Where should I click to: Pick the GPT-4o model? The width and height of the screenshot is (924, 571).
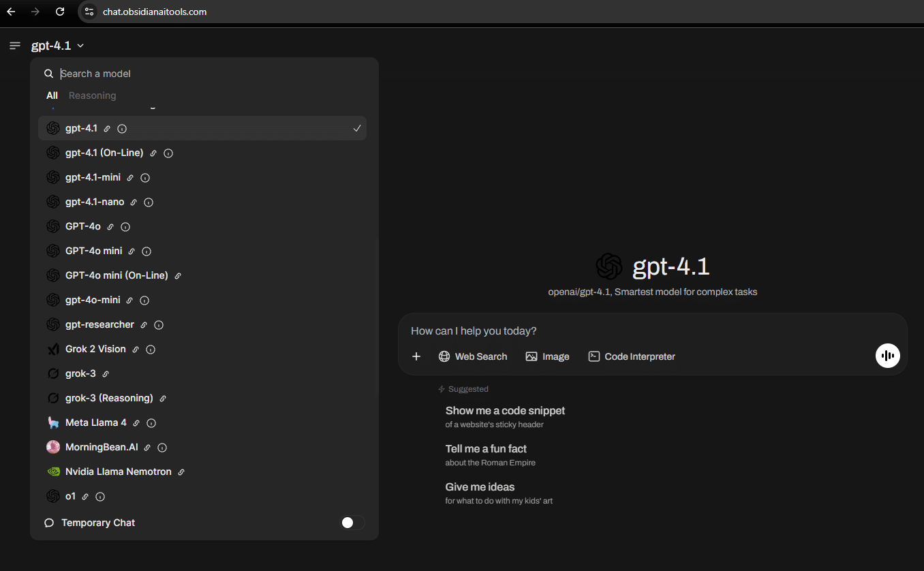[202, 226]
